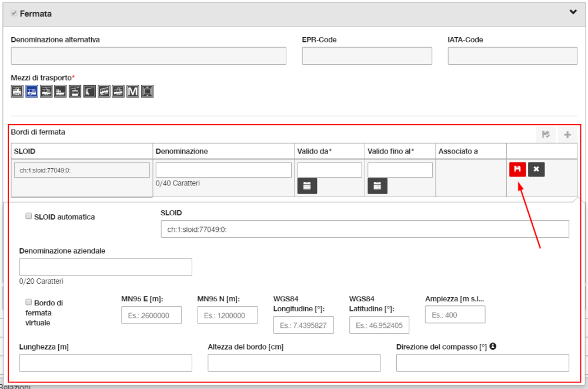The image size is (588, 389).
Task: Click Altezza del bordo field
Action: tap(295, 363)
